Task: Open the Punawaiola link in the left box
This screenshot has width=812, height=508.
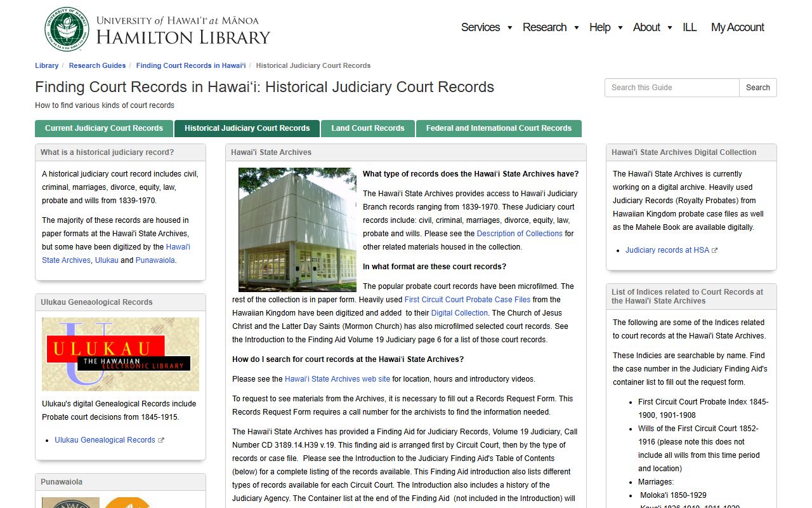Action: point(155,260)
